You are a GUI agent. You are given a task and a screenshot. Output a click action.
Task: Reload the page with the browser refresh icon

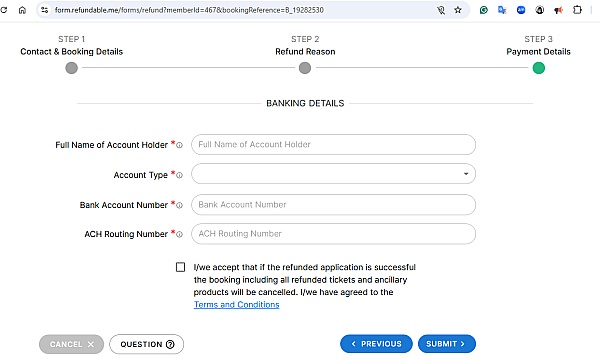tap(3, 10)
